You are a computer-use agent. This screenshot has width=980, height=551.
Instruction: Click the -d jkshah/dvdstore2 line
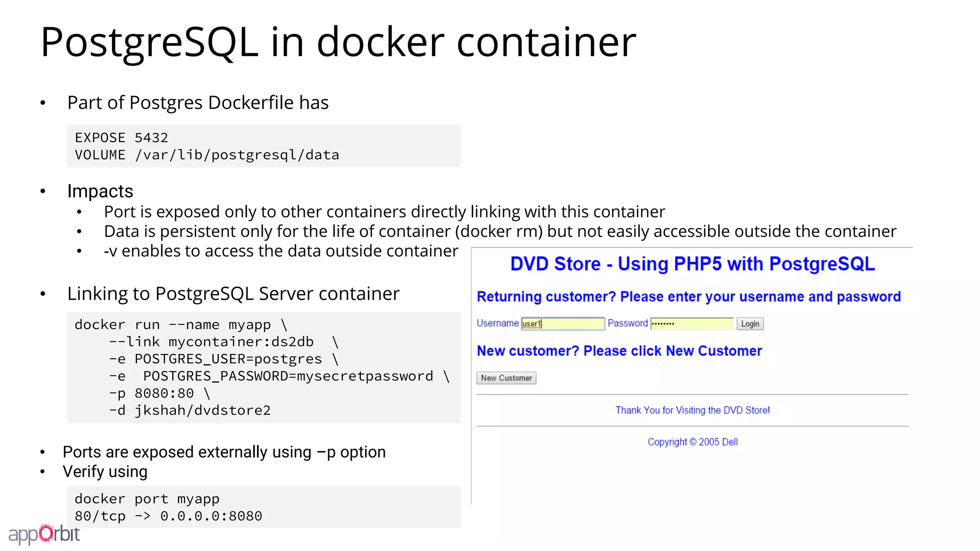[190, 410]
